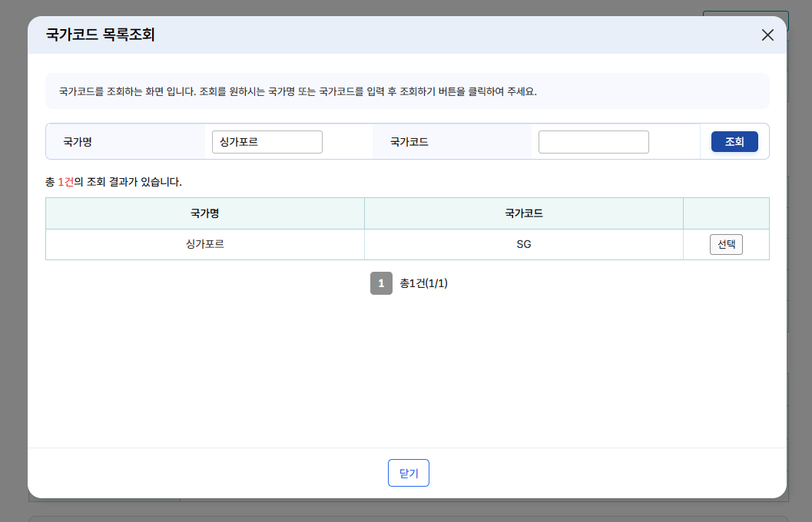Screen dimensions: 812x522
Task: Click inside the empty 국가코드 input field
Action: (592, 141)
